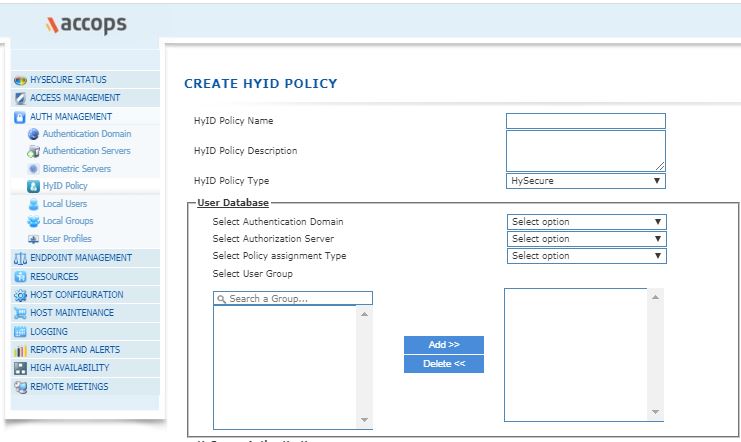741x442 pixels.
Task: Collapse AUTH MANAGEMENT section
Action: 86,117
